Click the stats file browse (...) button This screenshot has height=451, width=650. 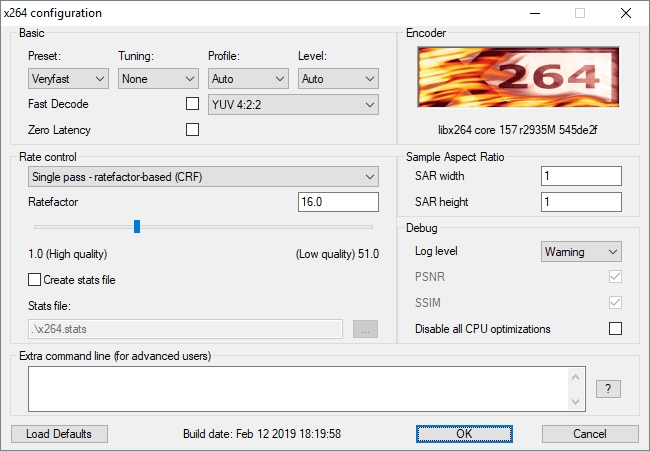[365, 329]
